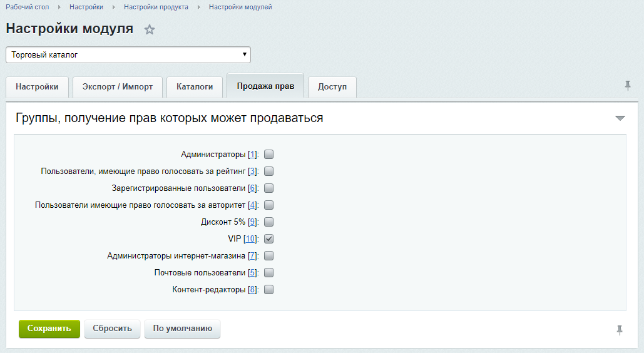Open Настройки breadcrumb link

click(x=86, y=7)
